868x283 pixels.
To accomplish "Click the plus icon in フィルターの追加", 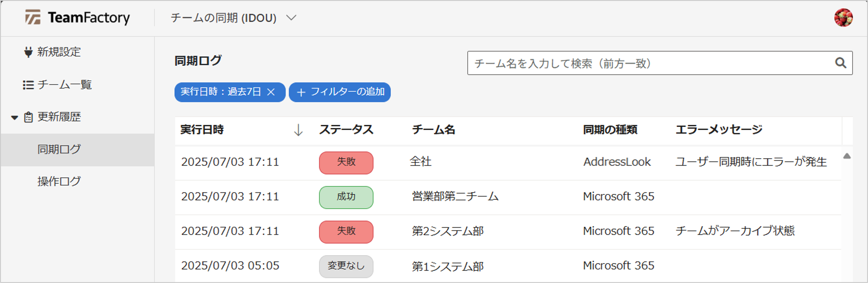I will coord(301,92).
